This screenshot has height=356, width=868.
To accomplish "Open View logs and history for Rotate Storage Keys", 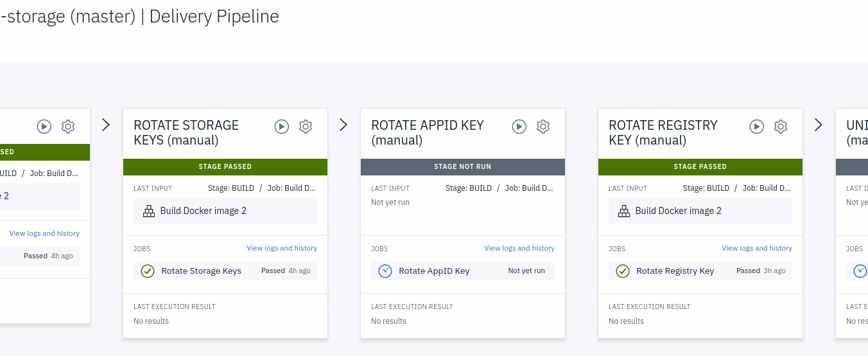I will [x=282, y=248].
